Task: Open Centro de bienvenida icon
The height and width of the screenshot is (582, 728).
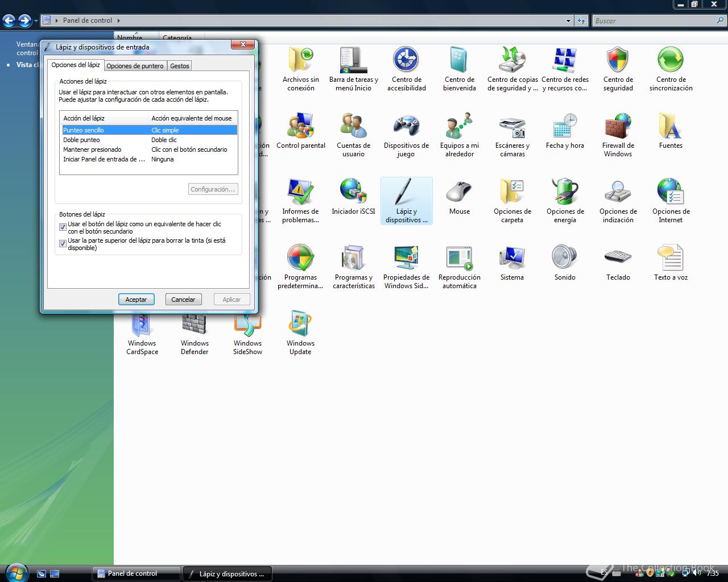Action: pyautogui.click(x=459, y=69)
